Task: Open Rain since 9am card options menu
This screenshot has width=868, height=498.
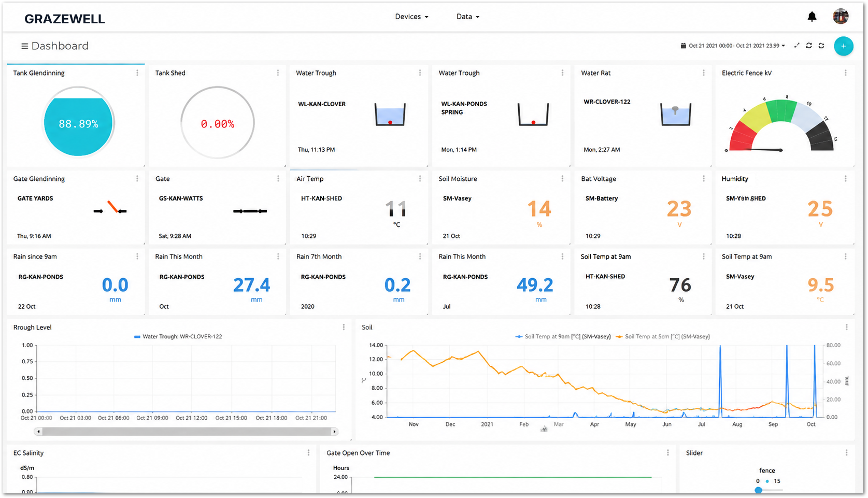Action: [137, 257]
